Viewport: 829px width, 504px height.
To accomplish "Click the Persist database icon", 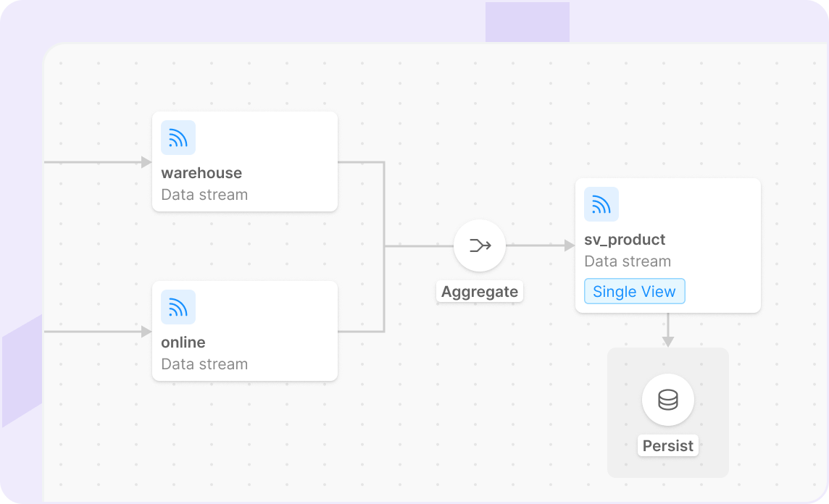I will [667, 400].
